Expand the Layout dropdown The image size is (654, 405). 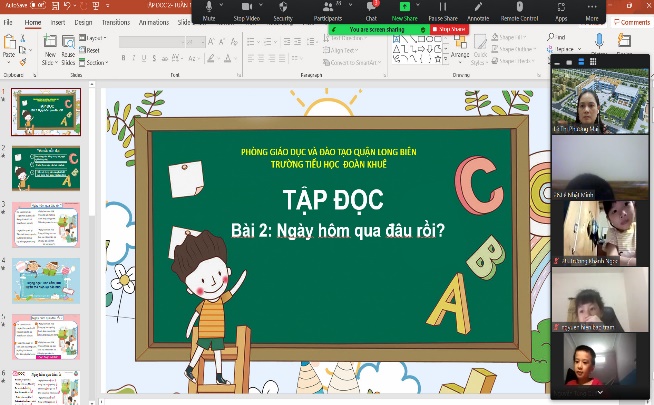click(94, 37)
